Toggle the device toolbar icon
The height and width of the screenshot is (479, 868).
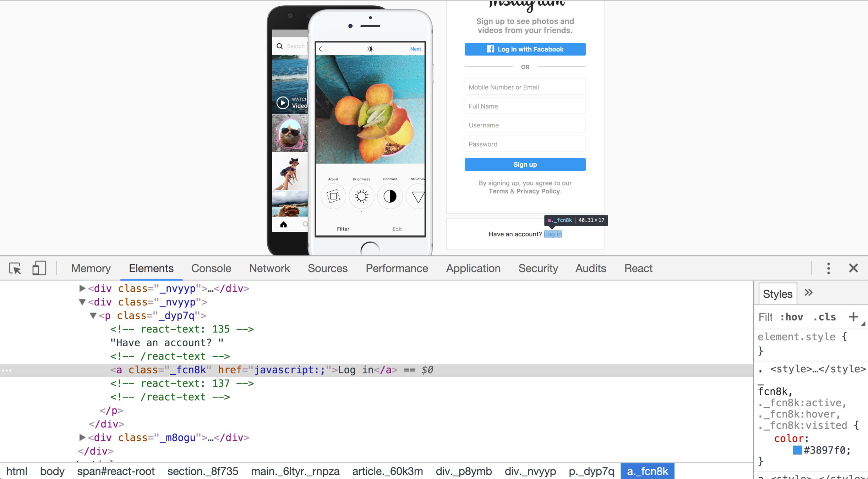coord(39,268)
